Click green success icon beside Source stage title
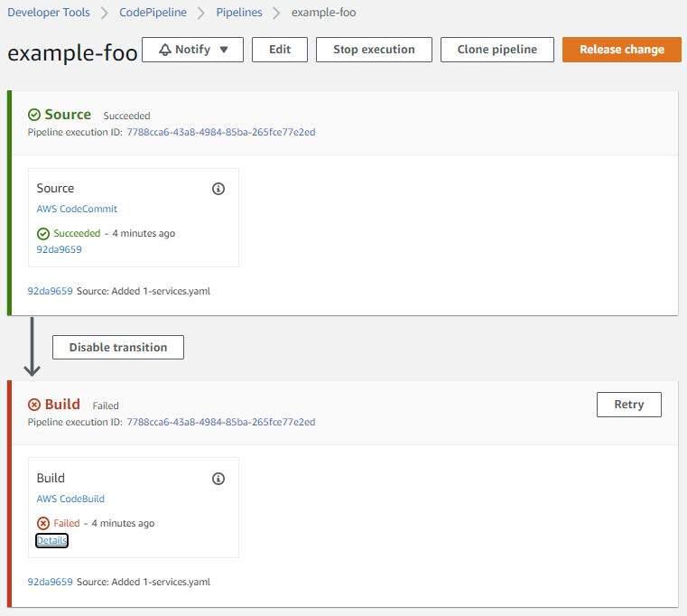 pyautogui.click(x=34, y=115)
